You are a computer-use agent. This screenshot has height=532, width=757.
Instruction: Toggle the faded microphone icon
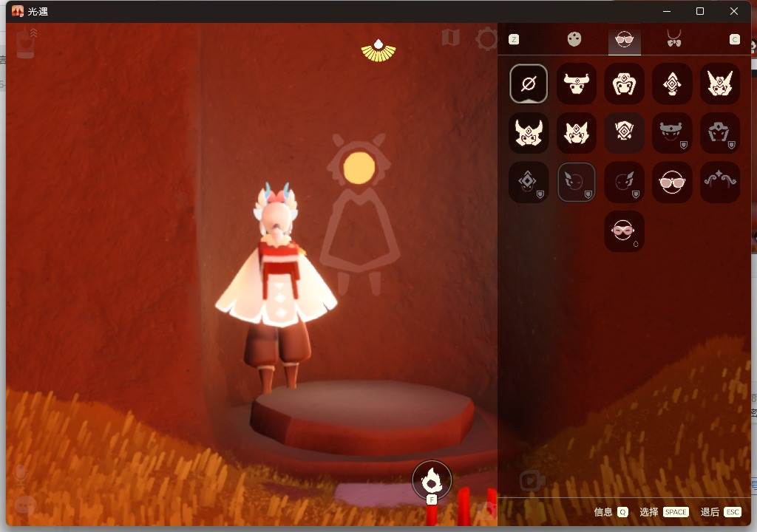tap(20, 475)
